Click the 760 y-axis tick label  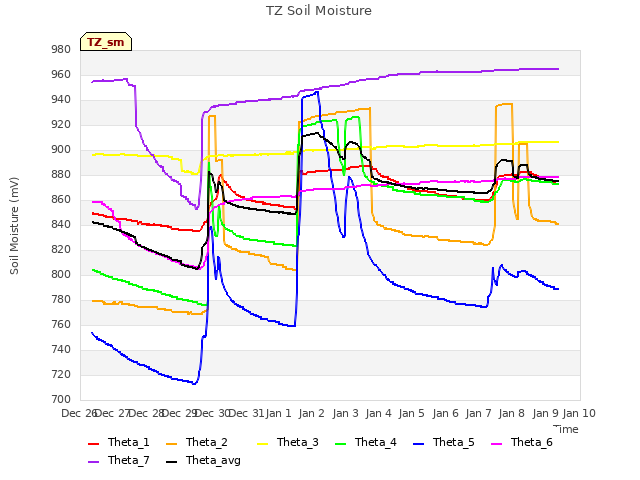(61, 324)
